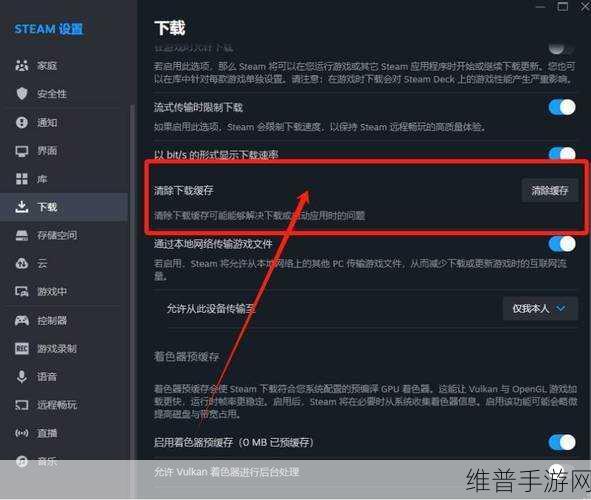Click the 清除缓存 button
591x500 pixels.
pyautogui.click(x=550, y=191)
